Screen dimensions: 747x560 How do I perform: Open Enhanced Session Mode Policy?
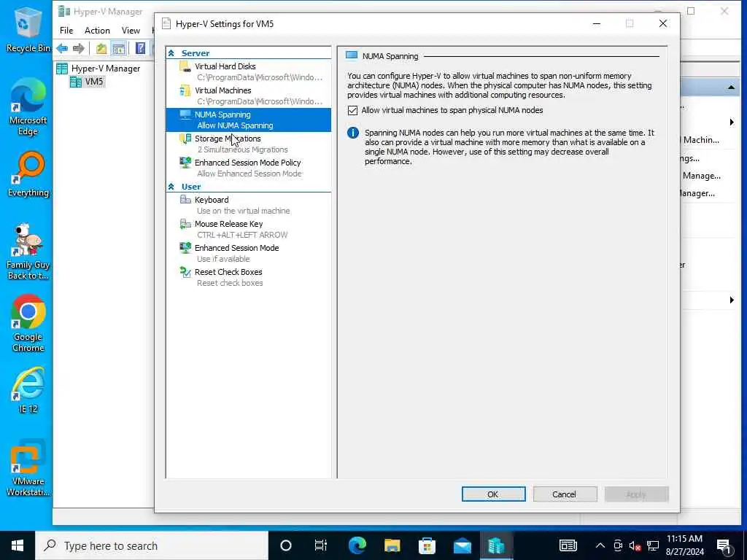[248, 168]
